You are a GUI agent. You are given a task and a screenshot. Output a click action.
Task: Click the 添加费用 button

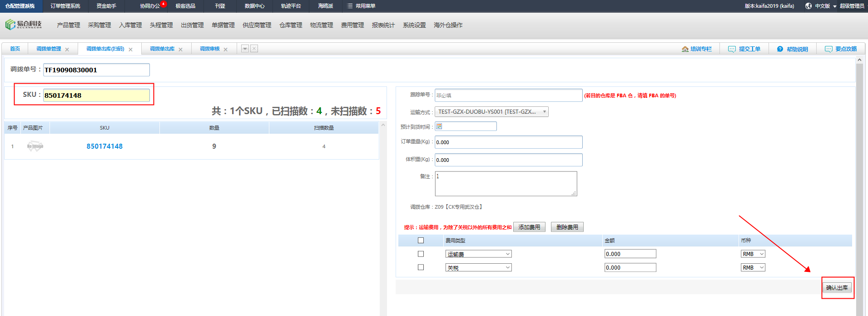pos(529,227)
